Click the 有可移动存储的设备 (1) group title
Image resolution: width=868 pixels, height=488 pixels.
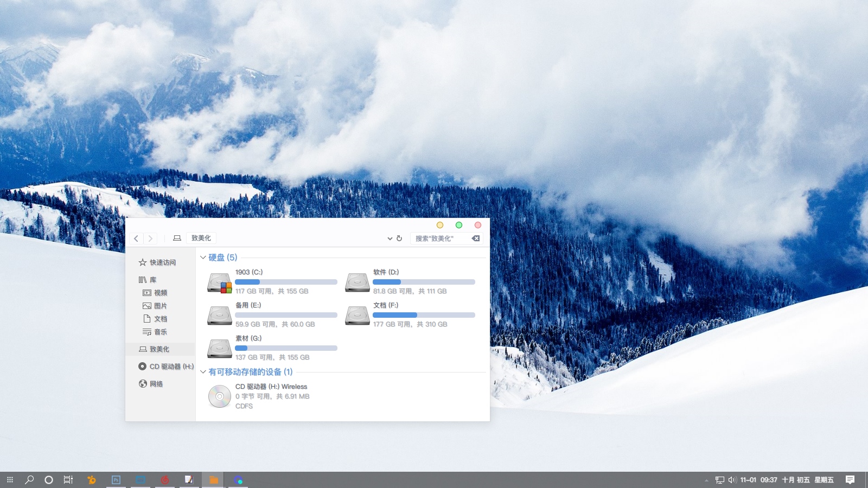click(251, 372)
